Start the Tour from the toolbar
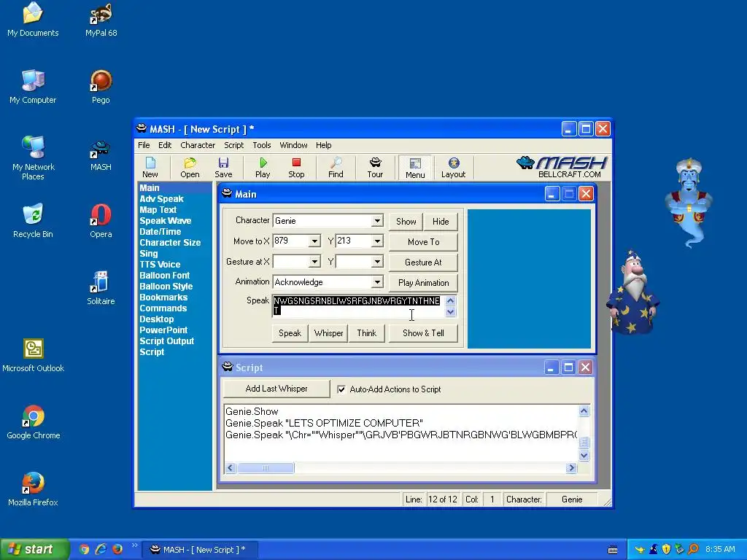Screen dimensions: 747x560 [x=375, y=168]
